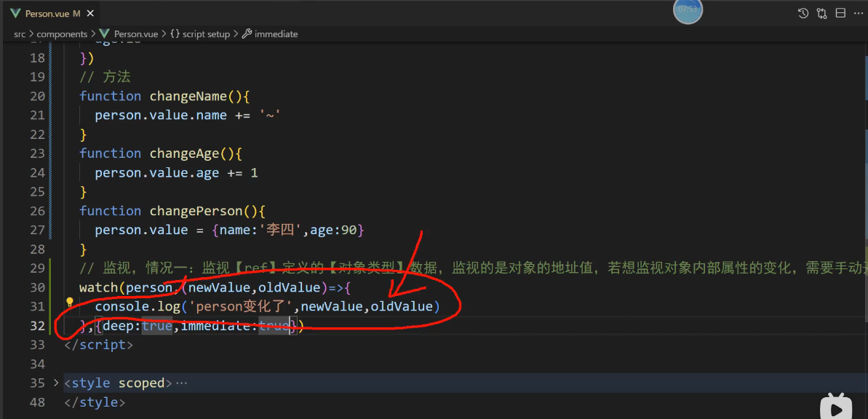Click the 'Person.vue' breadcrumb segment
This screenshot has height=419, width=868.
[136, 33]
